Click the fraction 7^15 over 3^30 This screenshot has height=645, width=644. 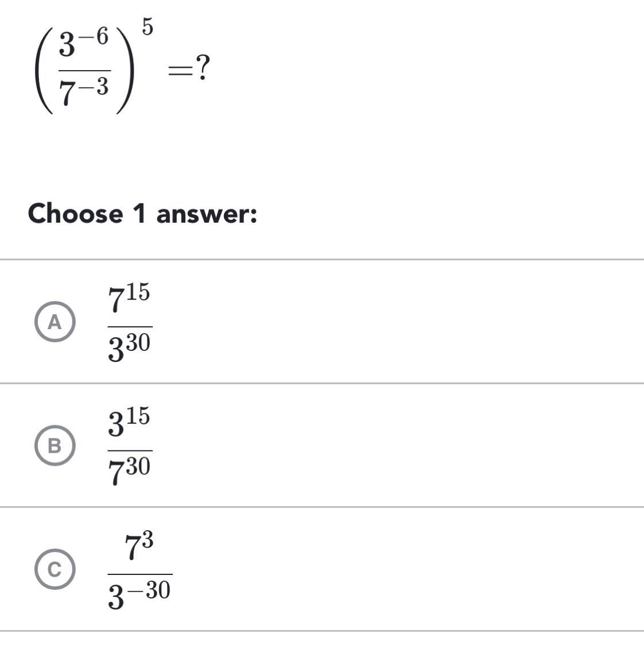tap(130, 323)
